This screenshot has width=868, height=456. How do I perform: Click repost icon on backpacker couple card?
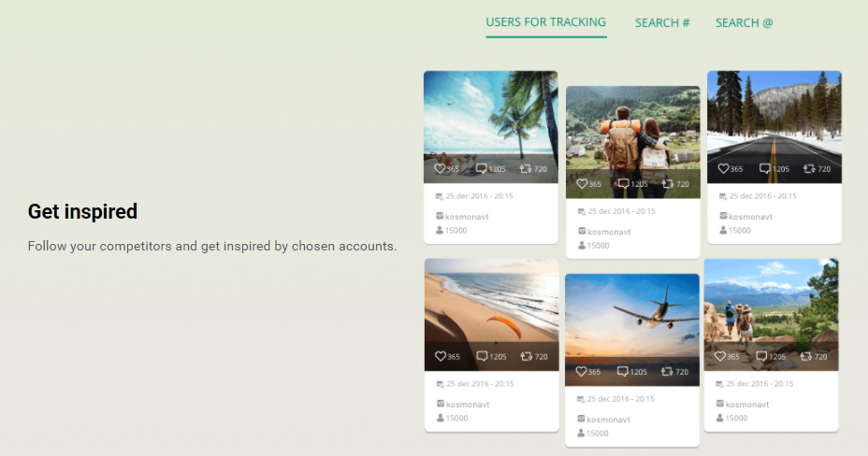coord(668,183)
